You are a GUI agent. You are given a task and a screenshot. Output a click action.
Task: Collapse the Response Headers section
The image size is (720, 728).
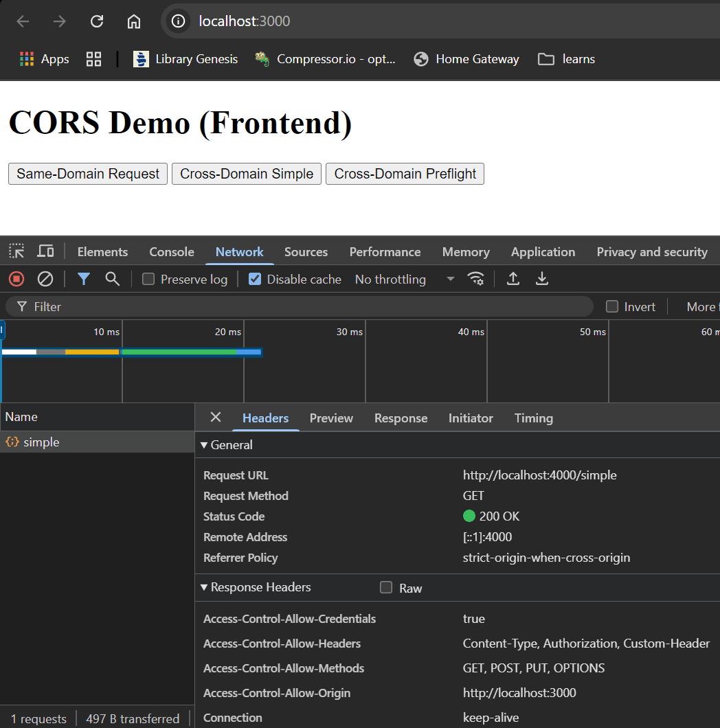[x=204, y=587]
